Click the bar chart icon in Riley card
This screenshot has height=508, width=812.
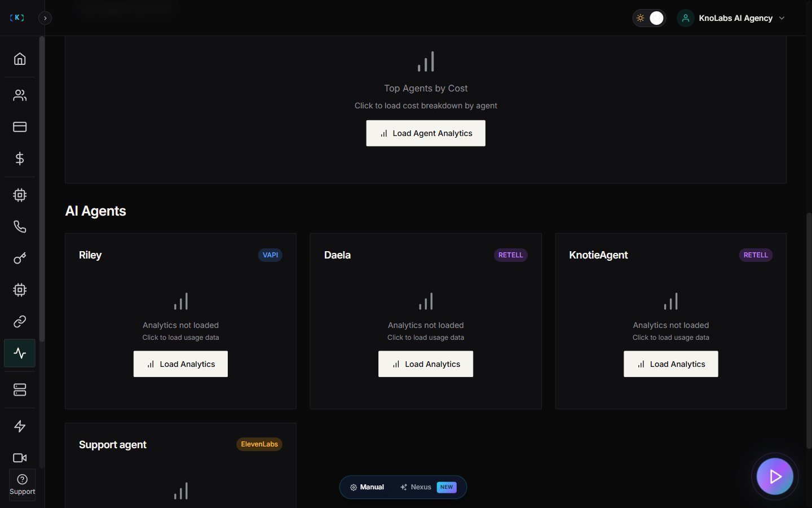coord(180,301)
